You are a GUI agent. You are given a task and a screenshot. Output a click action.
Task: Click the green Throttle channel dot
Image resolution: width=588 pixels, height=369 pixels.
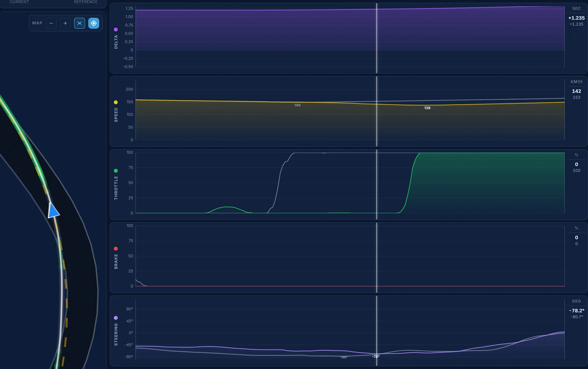pyautogui.click(x=116, y=171)
